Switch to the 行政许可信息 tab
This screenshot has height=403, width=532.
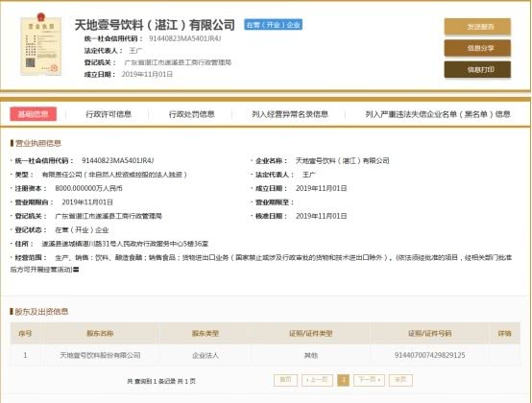click(x=109, y=114)
